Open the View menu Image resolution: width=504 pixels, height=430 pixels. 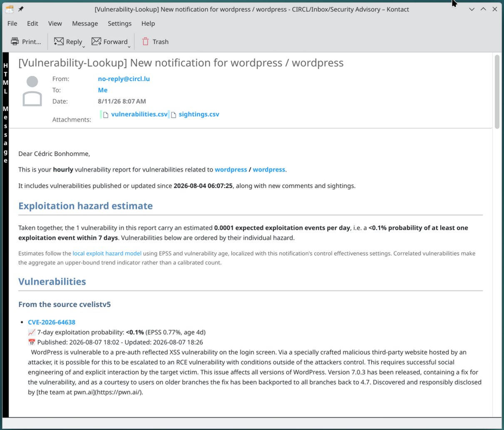[x=55, y=23]
